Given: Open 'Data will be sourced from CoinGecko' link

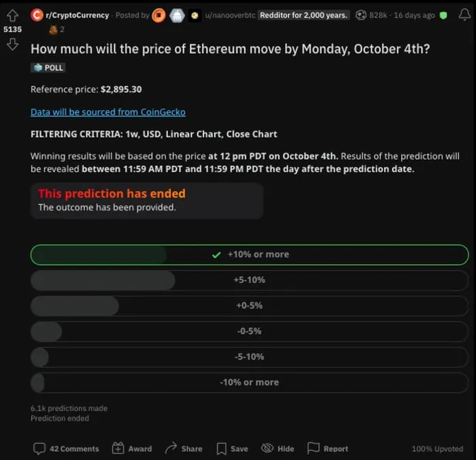Looking at the screenshot, I should point(108,112).
